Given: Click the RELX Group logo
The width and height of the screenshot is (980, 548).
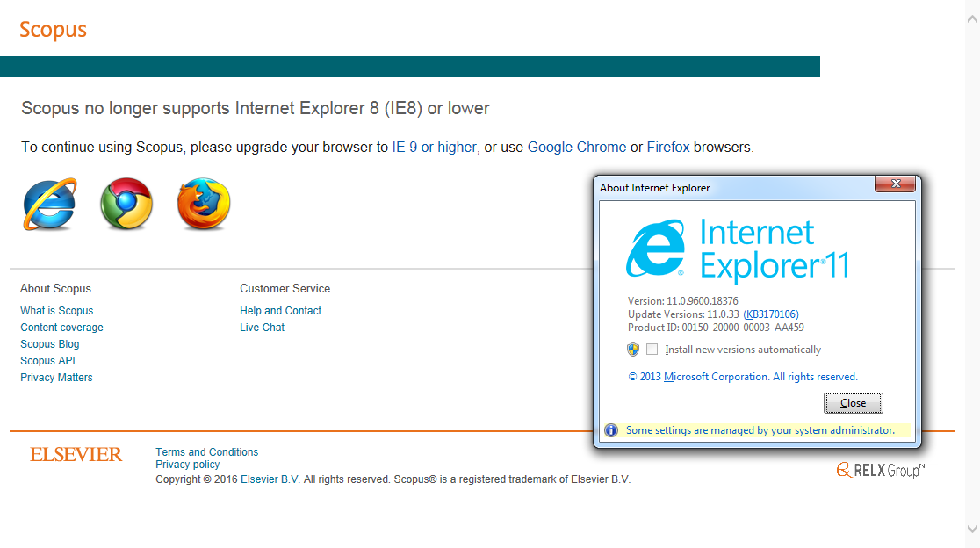Looking at the screenshot, I should click(881, 470).
